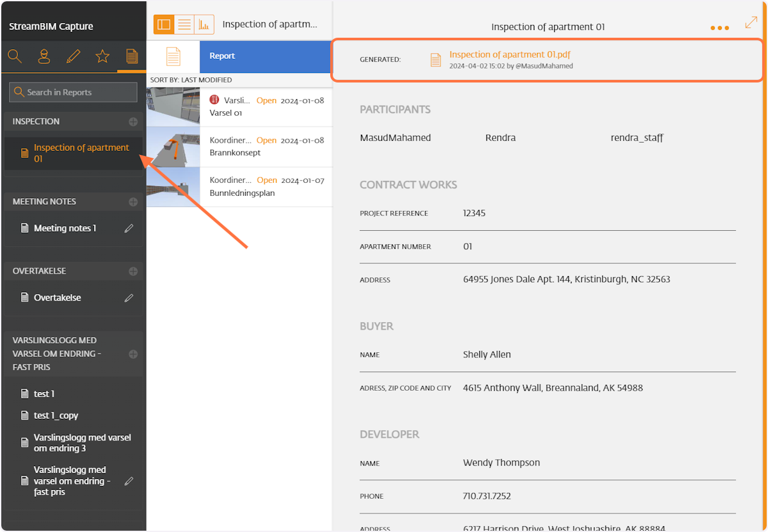Screen dimensions: 768x532
Task: Select Brannkonsept issue row
Action: point(239,146)
